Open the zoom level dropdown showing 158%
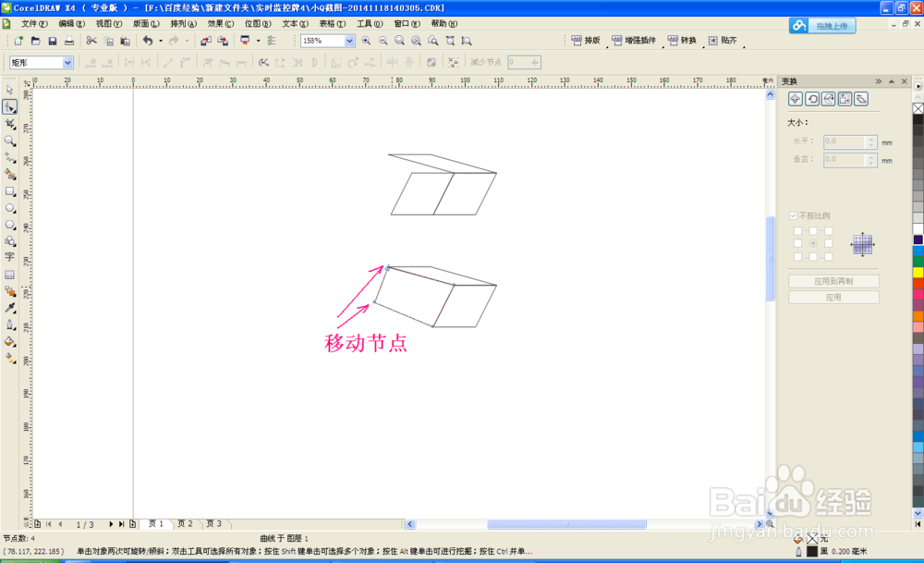The image size is (924, 563). 348,41
